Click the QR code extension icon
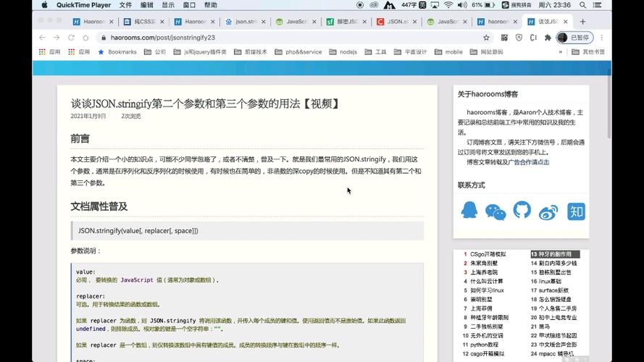The height and width of the screenshot is (362, 644). 504,38
